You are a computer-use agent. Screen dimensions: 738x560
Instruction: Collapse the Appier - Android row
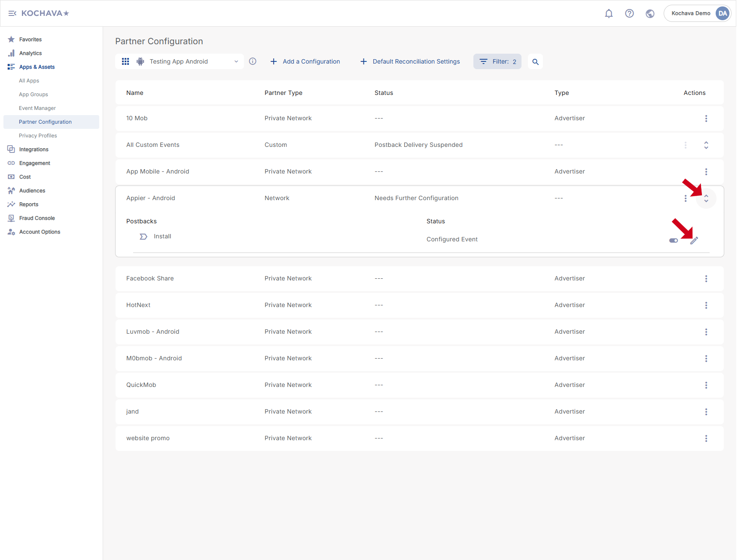[706, 198]
